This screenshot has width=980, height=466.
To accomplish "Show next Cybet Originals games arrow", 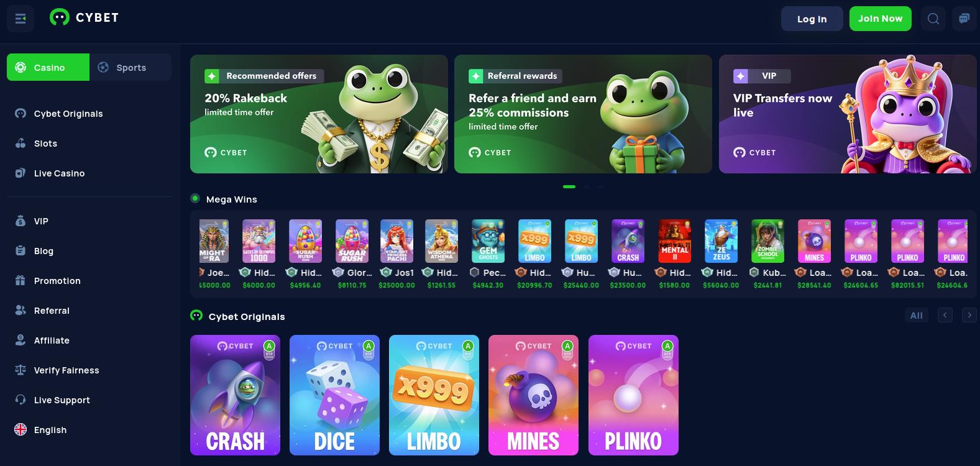I will tap(969, 315).
